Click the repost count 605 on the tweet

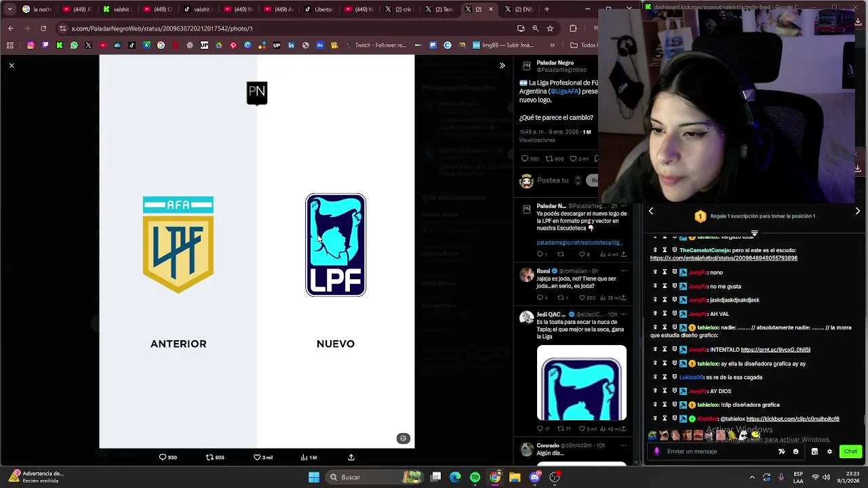555,159
